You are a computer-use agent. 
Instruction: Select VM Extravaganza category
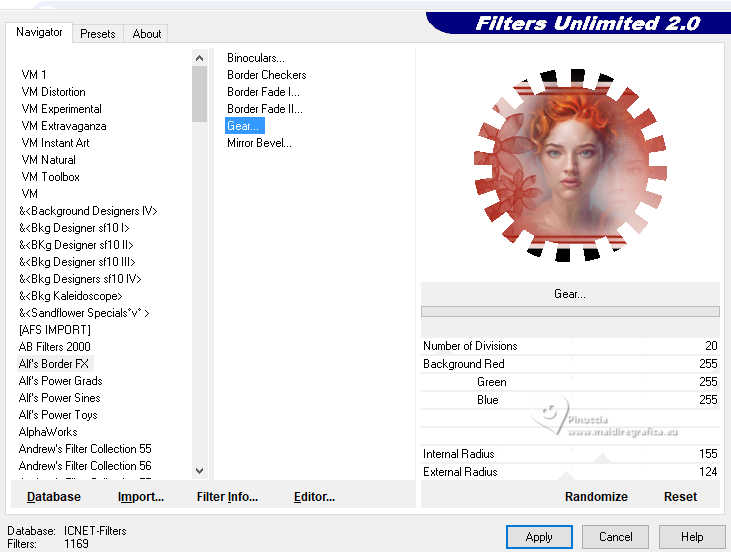click(x=64, y=126)
